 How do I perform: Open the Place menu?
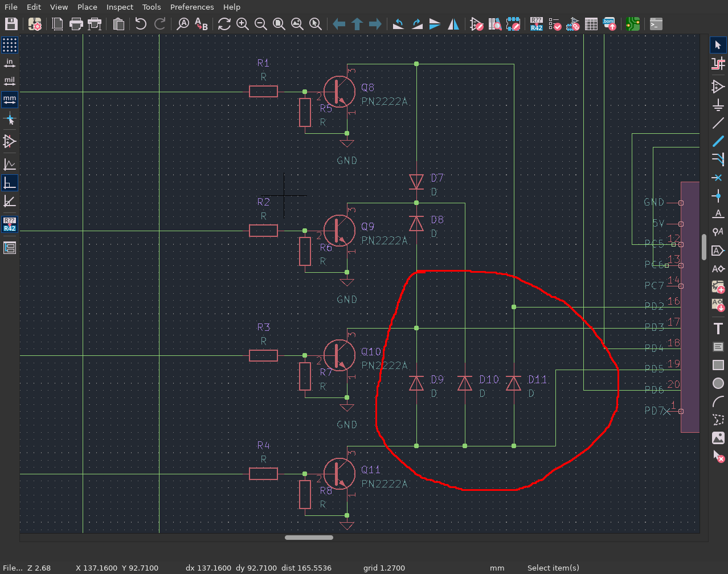pos(87,7)
